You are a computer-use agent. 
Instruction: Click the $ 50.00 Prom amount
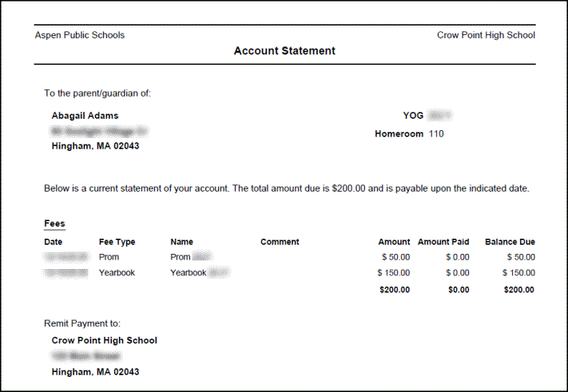[x=395, y=257]
